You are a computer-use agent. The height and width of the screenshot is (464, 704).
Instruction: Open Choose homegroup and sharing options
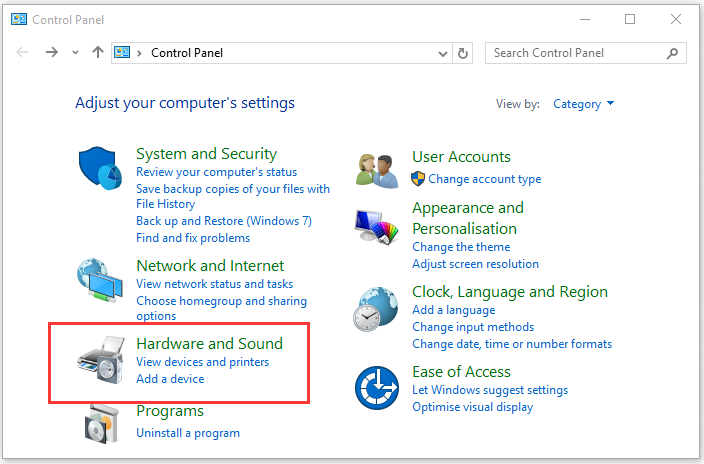coord(221,308)
